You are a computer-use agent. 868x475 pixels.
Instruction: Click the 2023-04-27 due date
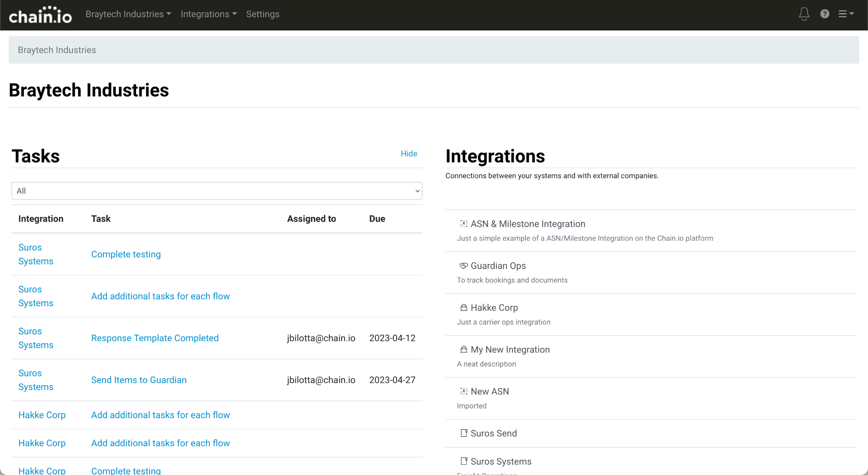392,380
